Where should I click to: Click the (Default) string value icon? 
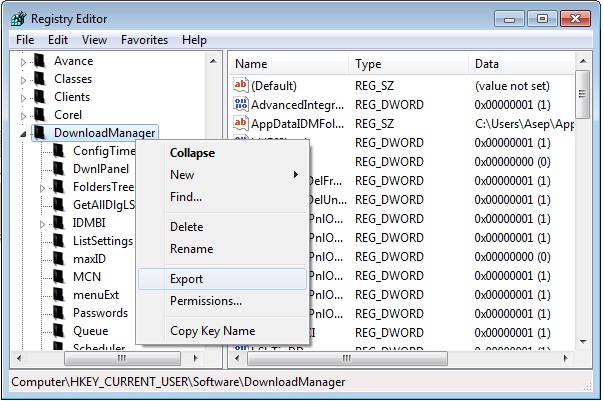241,85
